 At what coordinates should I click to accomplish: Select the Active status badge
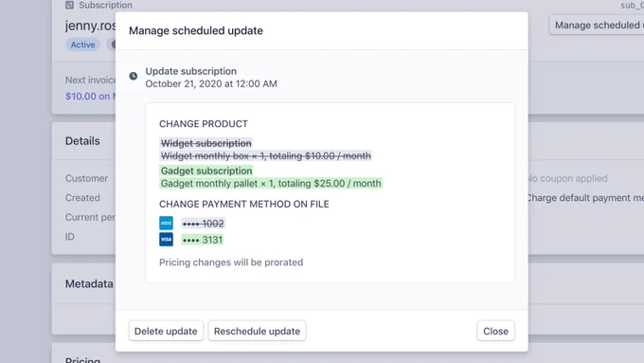point(82,45)
